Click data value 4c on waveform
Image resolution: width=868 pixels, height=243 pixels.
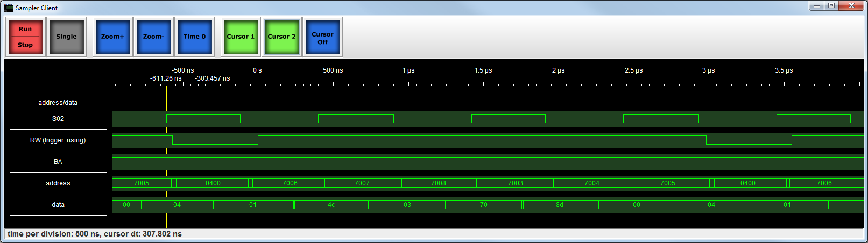331,205
